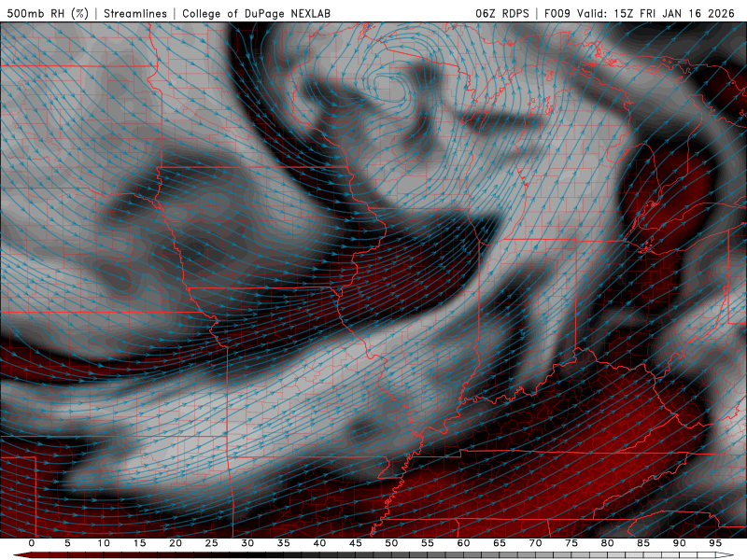Click the '0' value on the color scale
Image resolution: width=747 pixels, height=560 pixels.
click(32, 543)
